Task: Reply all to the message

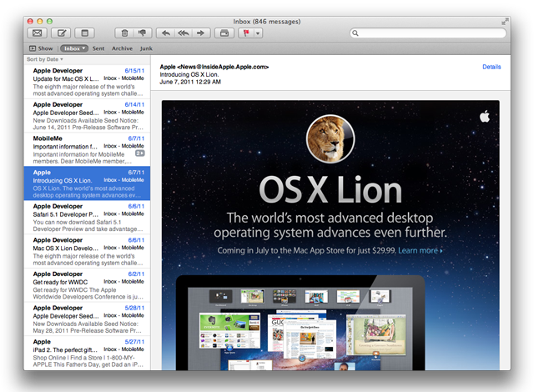Action: tap(184, 33)
